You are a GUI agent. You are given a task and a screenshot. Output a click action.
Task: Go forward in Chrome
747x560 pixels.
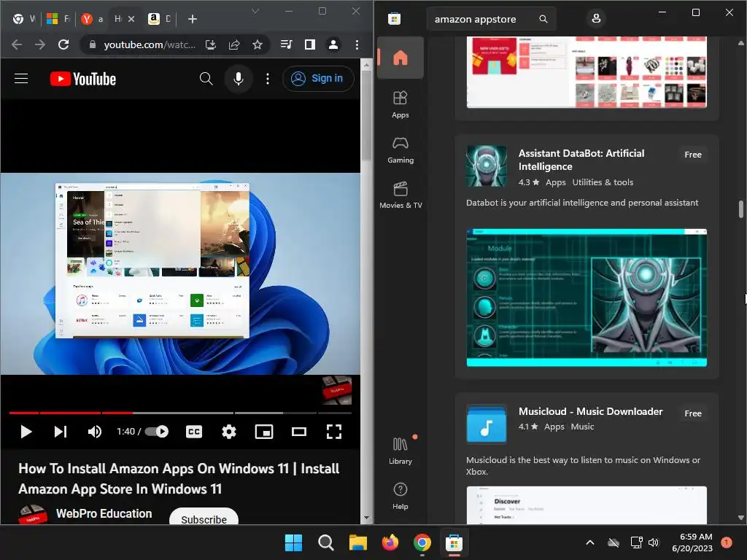pyautogui.click(x=40, y=44)
